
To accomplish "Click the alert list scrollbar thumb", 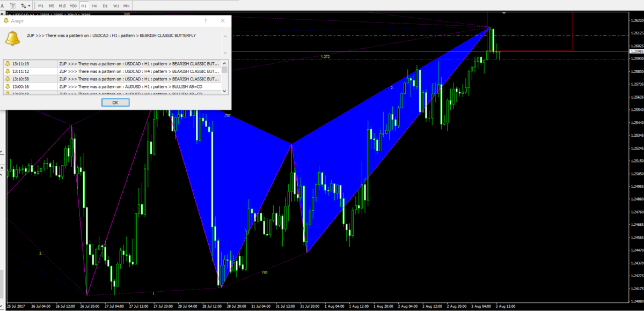I will point(224,71).
